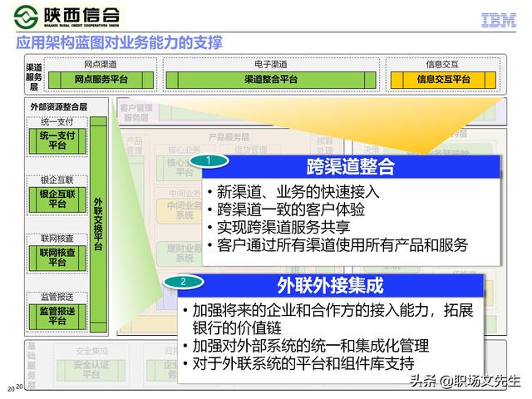Click the faded 安全集成 heading
Screen dimensions: 532x399
coord(91,351)
